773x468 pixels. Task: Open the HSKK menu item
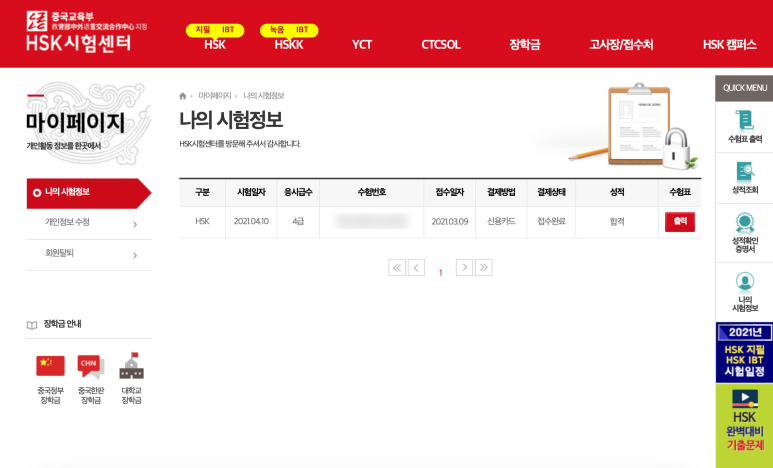tap(289, 45)
